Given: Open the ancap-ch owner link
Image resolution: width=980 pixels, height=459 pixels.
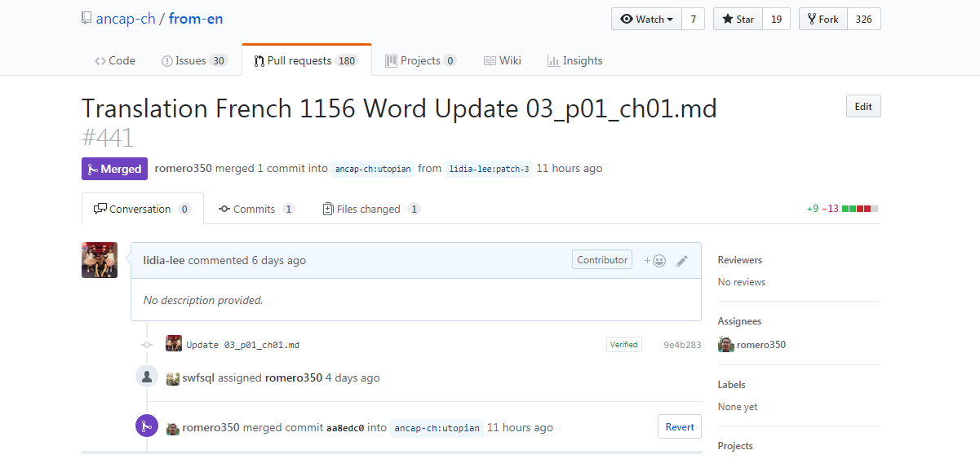Looking at the screenshot, I should [127, 18].
